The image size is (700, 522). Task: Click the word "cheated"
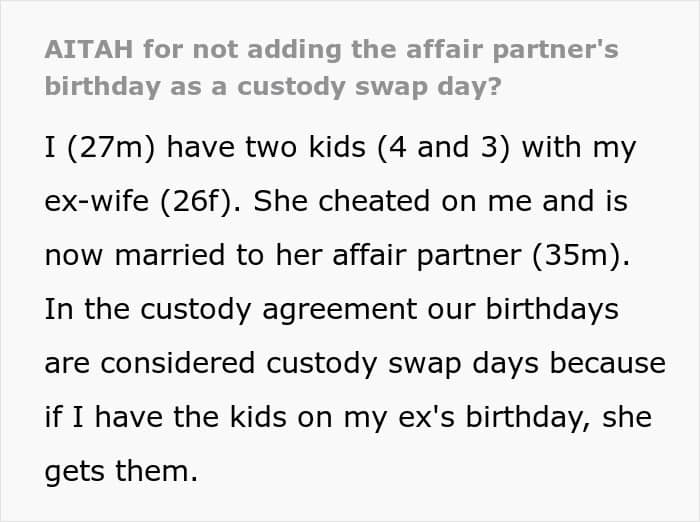(x=391, y=202)
